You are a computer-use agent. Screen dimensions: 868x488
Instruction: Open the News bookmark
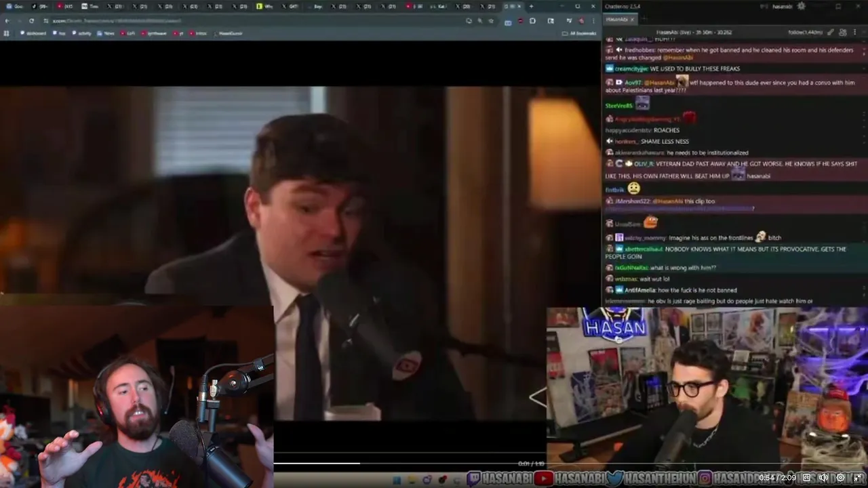point(106,33)
